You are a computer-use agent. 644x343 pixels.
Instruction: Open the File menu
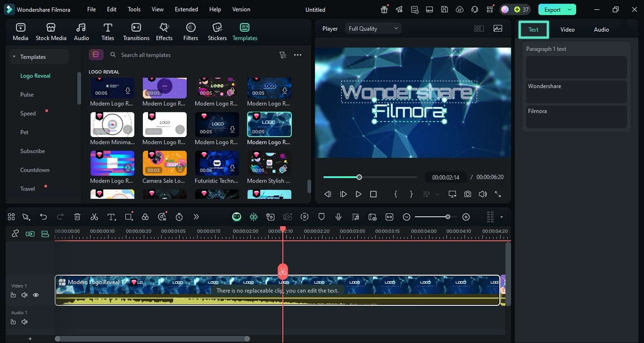pos(92,9)
